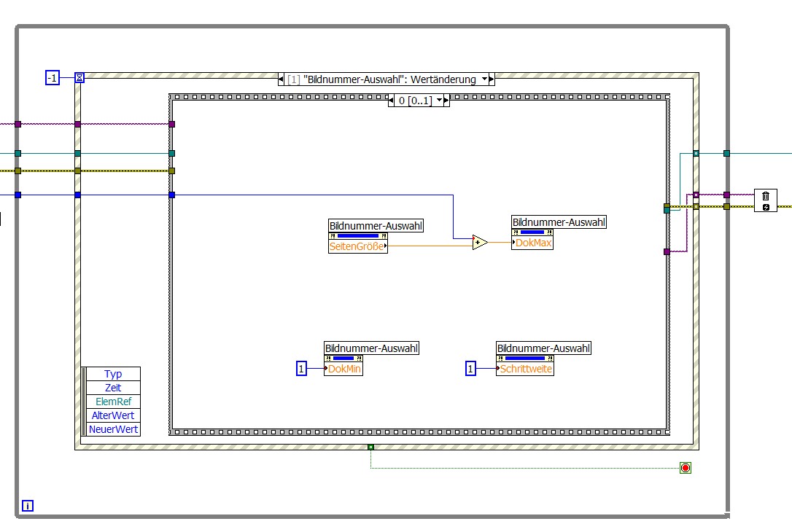Select the Schrittweite property item
The image size is (792, 532).
pos(525,369)
